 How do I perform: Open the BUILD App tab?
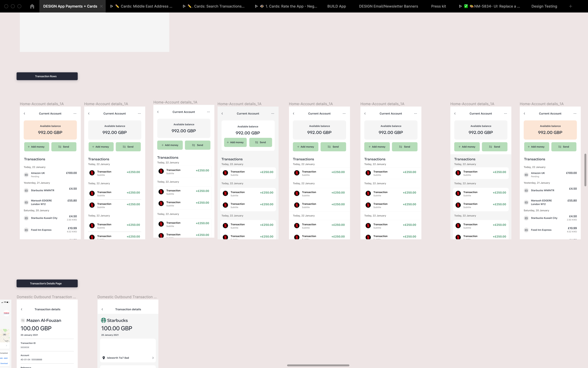336,6
